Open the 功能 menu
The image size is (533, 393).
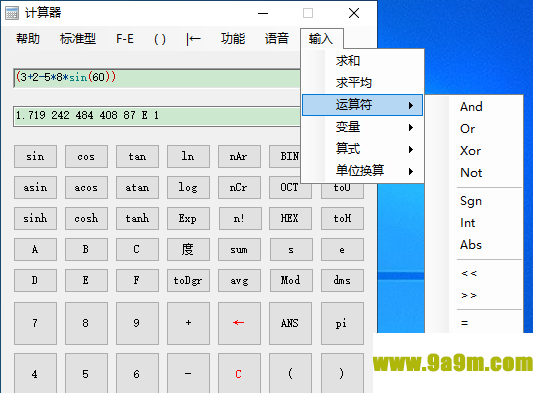click(233, 39)
